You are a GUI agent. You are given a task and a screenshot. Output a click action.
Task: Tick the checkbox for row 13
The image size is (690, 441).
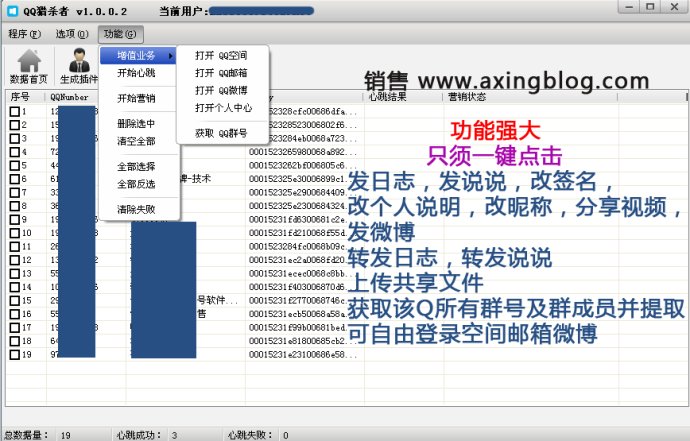(15, 273)
